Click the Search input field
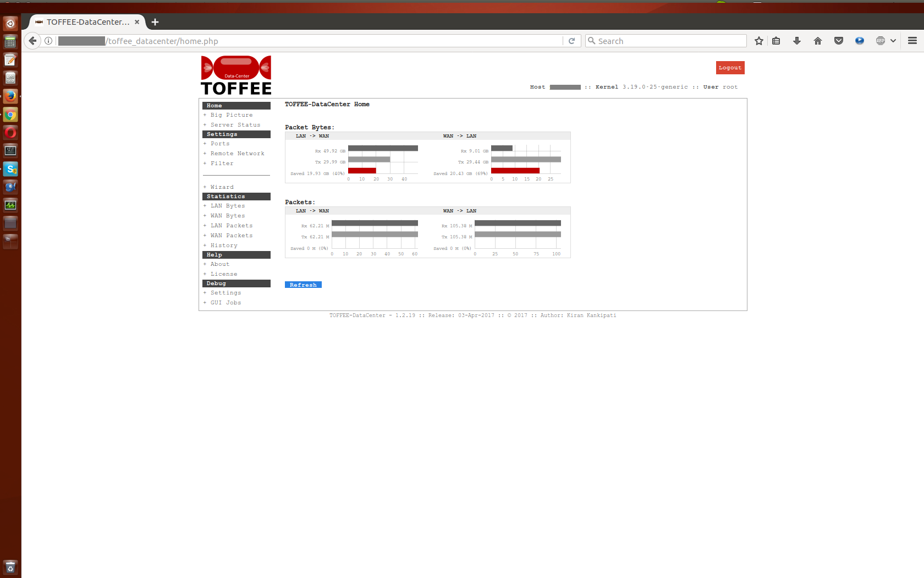Image resolution: width=924 pixels, height=578 pixels. tap(666, 41)
